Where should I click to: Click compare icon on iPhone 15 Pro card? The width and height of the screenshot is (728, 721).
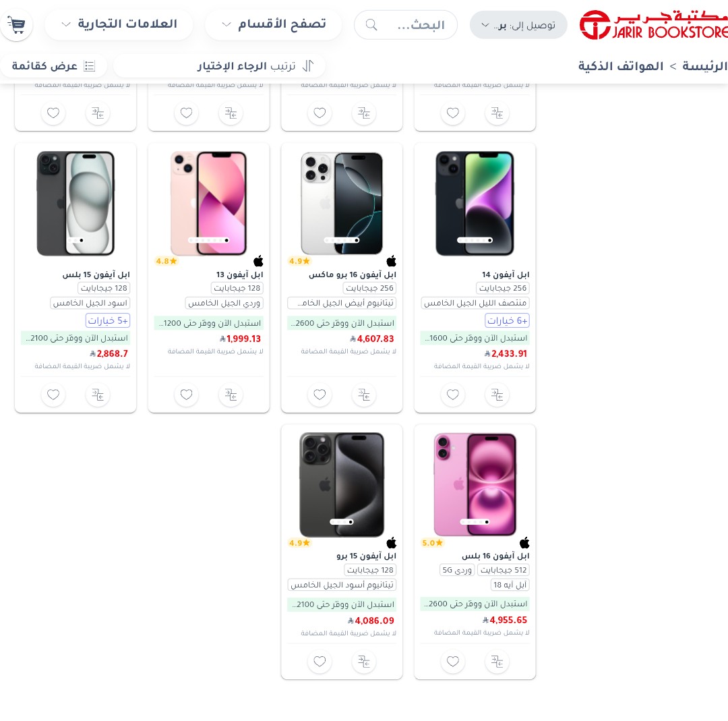[x=364, y=661]
